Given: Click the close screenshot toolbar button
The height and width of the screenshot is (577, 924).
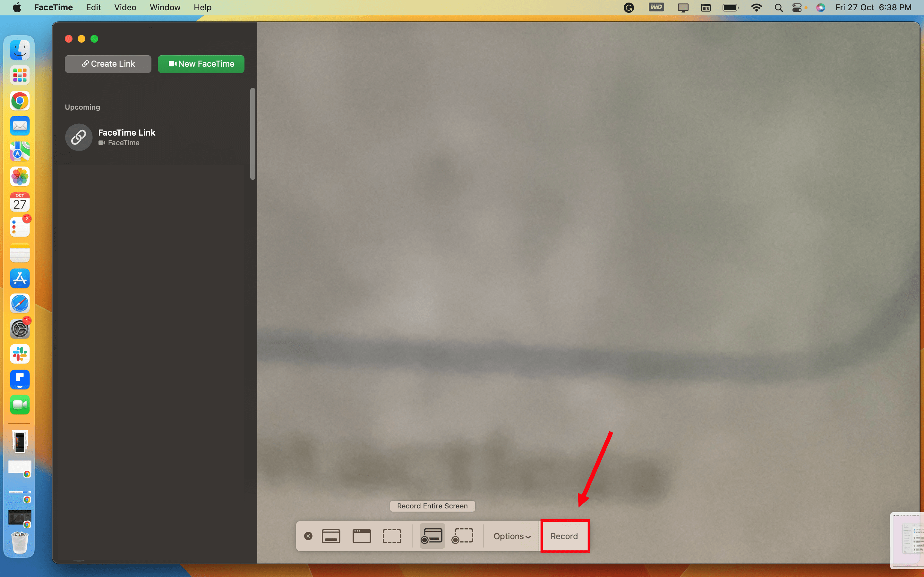Looking at the screenshot, I should click(309, 536).
